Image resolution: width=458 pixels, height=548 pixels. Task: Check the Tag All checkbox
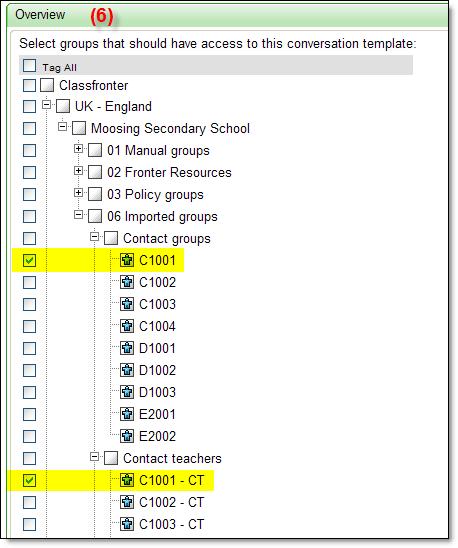point(29,65)
